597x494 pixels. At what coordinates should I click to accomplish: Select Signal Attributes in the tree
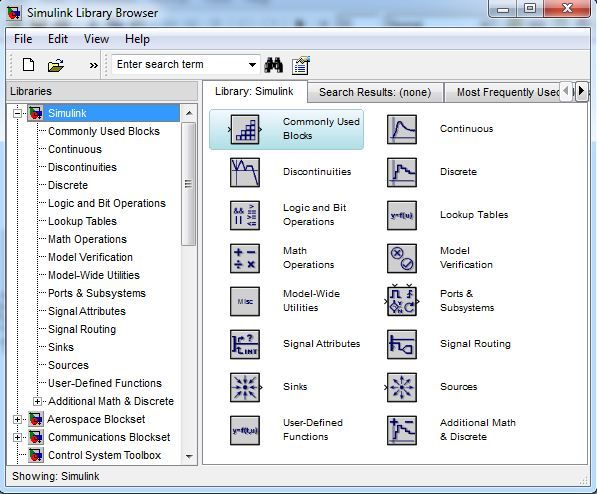[87, 311]
